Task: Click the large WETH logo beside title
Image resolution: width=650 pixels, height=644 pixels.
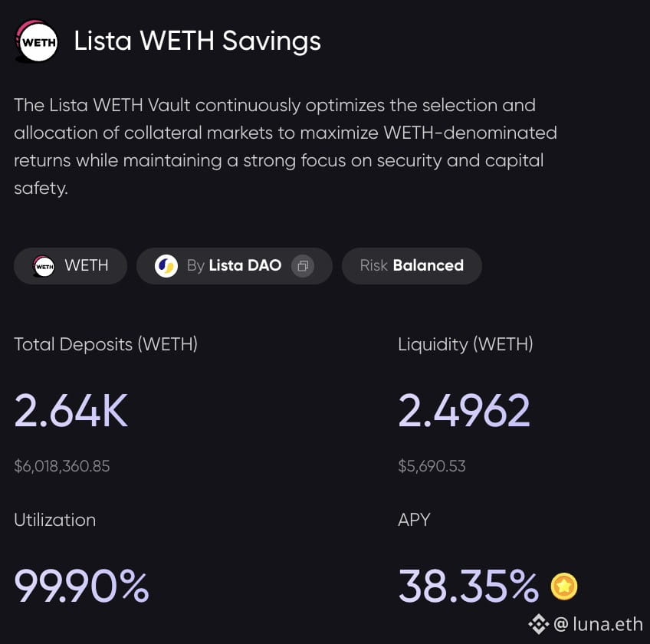Action: [x=36, y=41]
